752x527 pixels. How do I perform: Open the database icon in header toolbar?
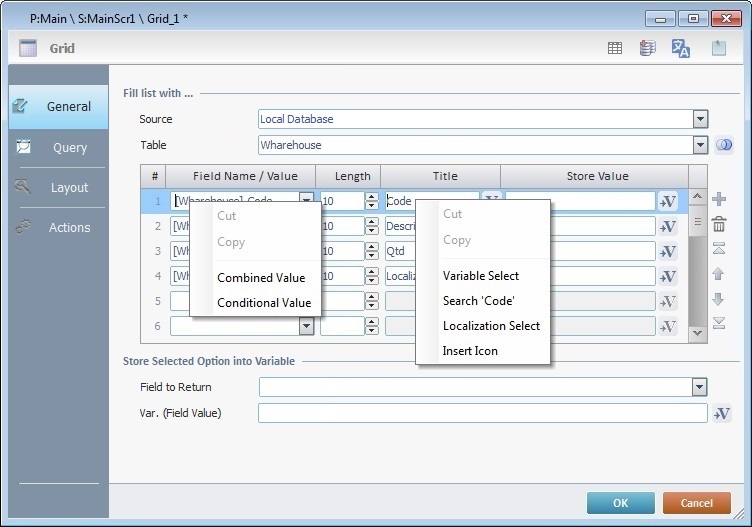(x=648, y=48)
